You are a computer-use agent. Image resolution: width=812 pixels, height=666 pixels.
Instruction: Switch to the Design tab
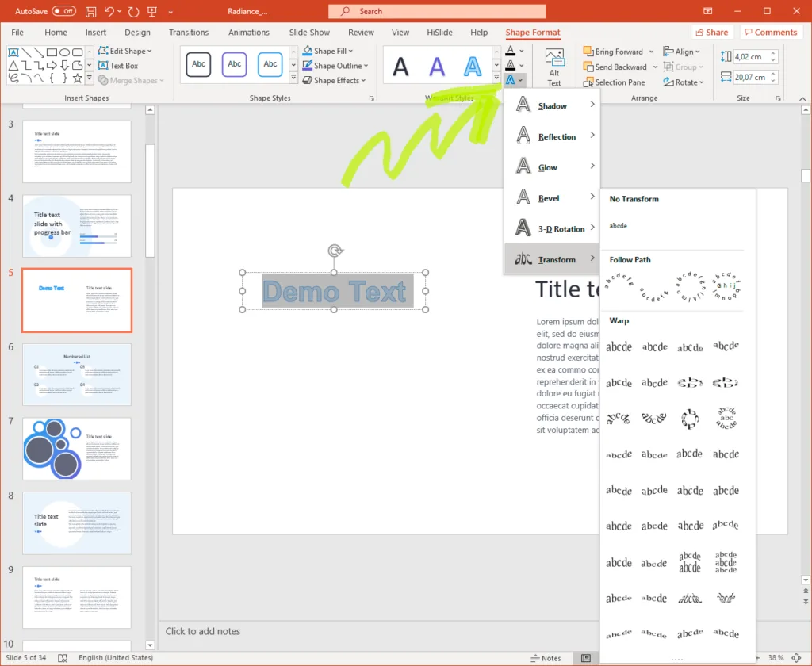pyautogui.click(x=137, y=32)
